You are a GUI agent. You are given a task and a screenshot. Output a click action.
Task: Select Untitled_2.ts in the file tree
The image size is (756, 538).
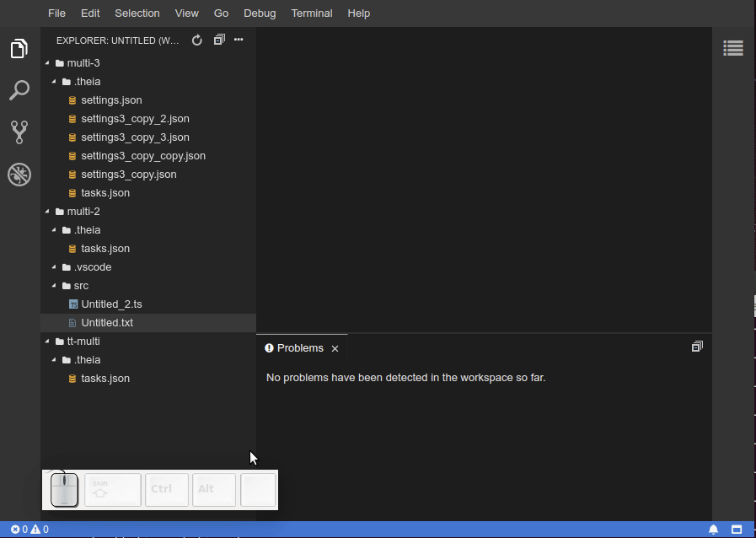pos(111,304)
